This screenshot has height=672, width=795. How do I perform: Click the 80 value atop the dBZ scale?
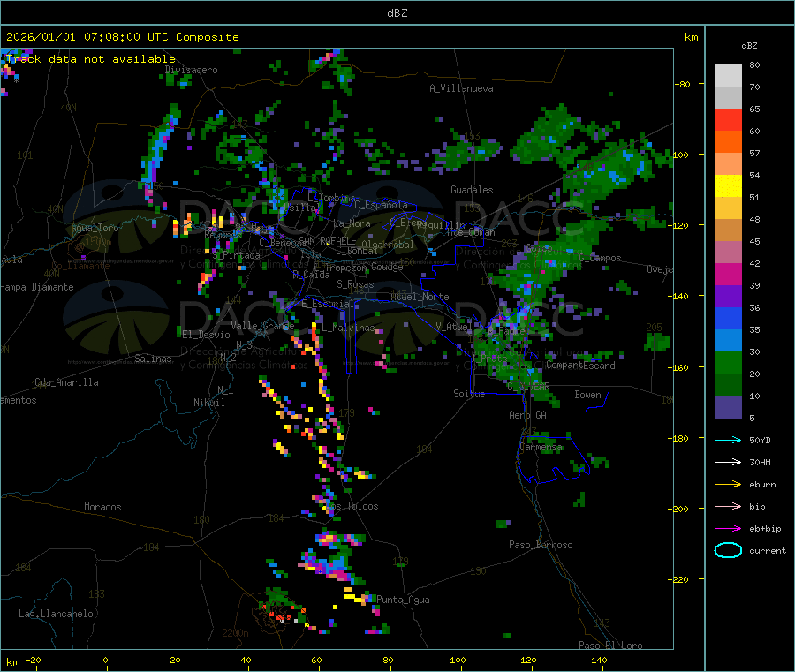tap(754, 64)
